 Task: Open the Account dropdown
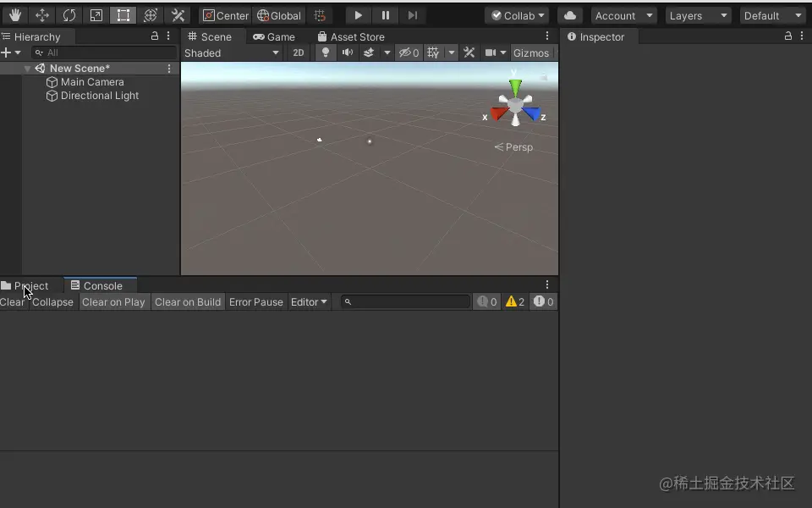click(623, 15)
